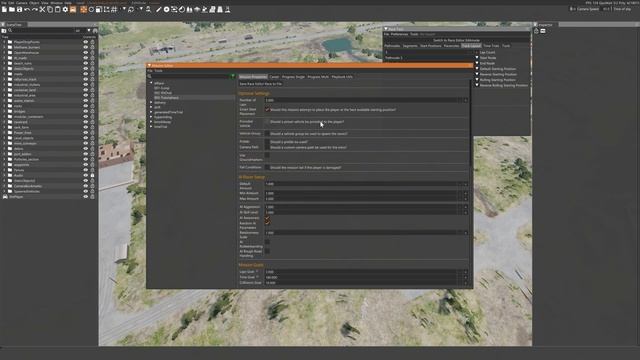
Task: Expand the delivery mission group
Action: tap(151, 102)
